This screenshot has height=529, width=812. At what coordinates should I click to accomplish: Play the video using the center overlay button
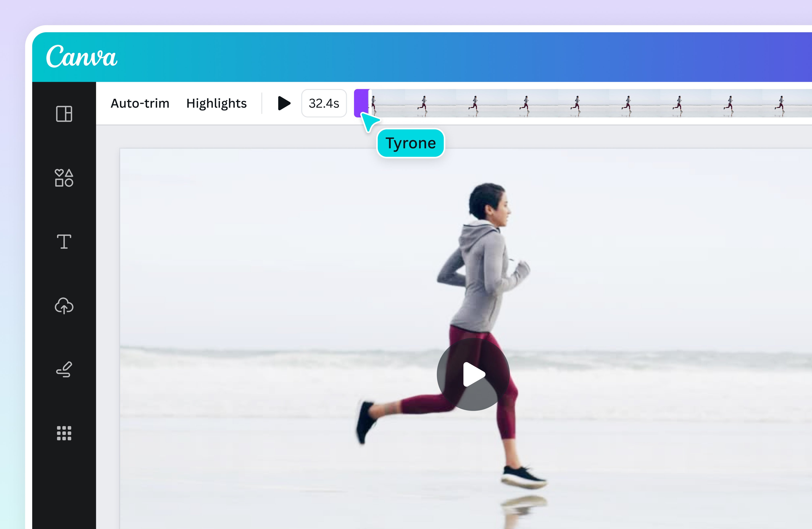click(473, 374)
